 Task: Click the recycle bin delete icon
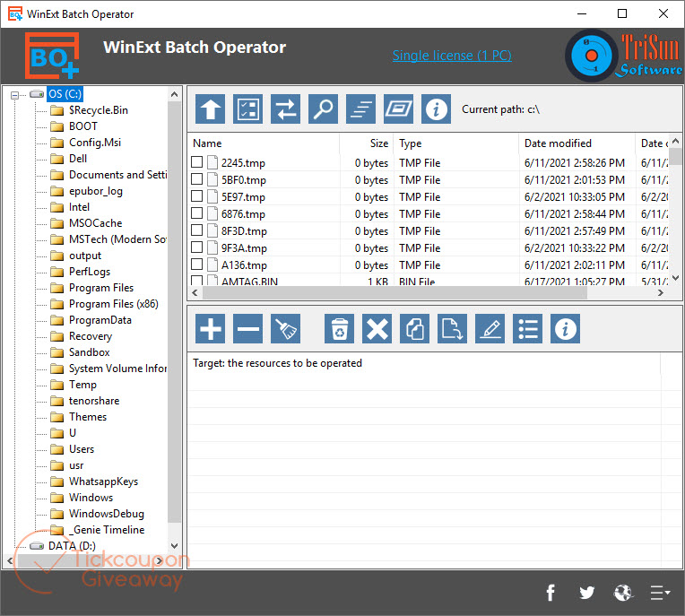click(x=339, y=328)
